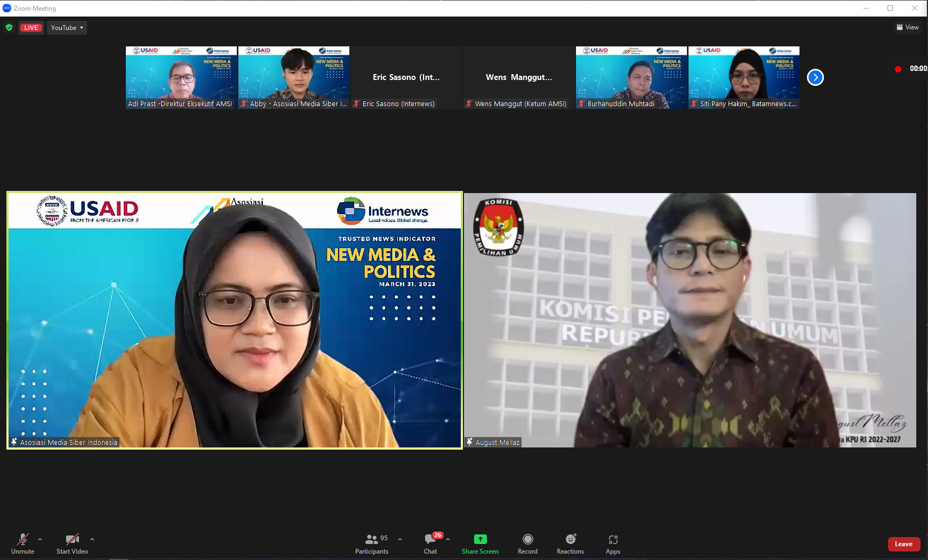Image resolution: width=928 pixels, height=560 pixels.
Task: Open the View layout menu
Action: click(x=908, y=27)
